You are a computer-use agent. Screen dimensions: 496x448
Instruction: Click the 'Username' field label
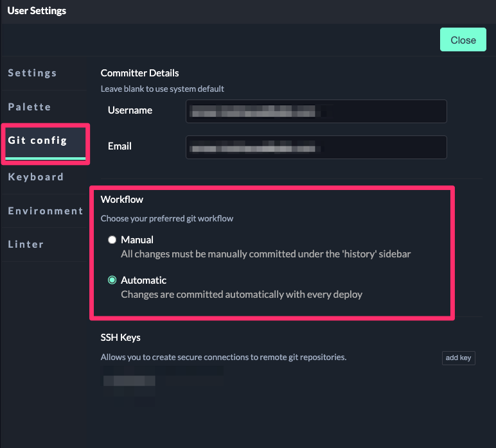point(130,110)
